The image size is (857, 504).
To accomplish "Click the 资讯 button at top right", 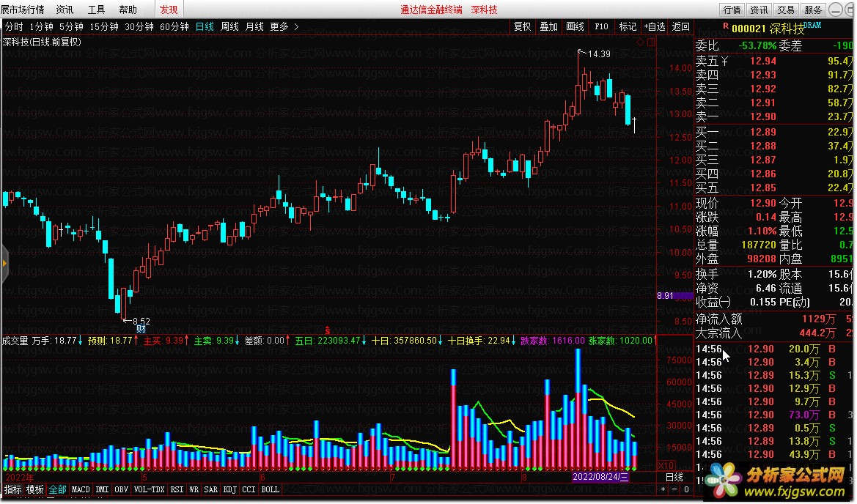I will 759,10.
